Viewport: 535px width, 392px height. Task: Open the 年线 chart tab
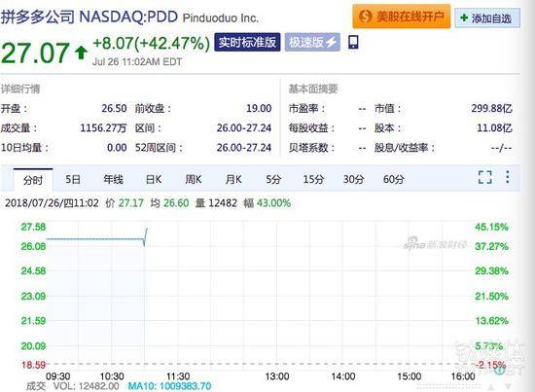pyautogui.click(x=113, y=179)
